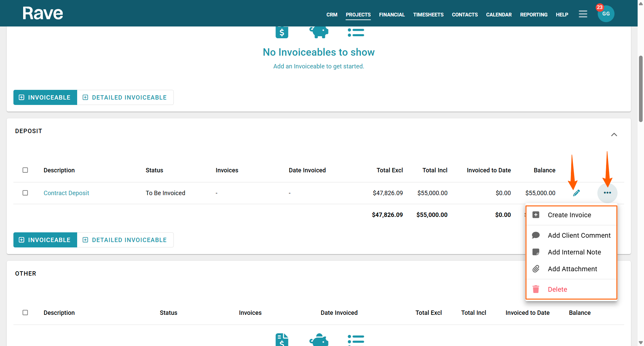The height and width of the screenshot is (346, 644).
Task: Select Add Internal Note
Action: 572,252
